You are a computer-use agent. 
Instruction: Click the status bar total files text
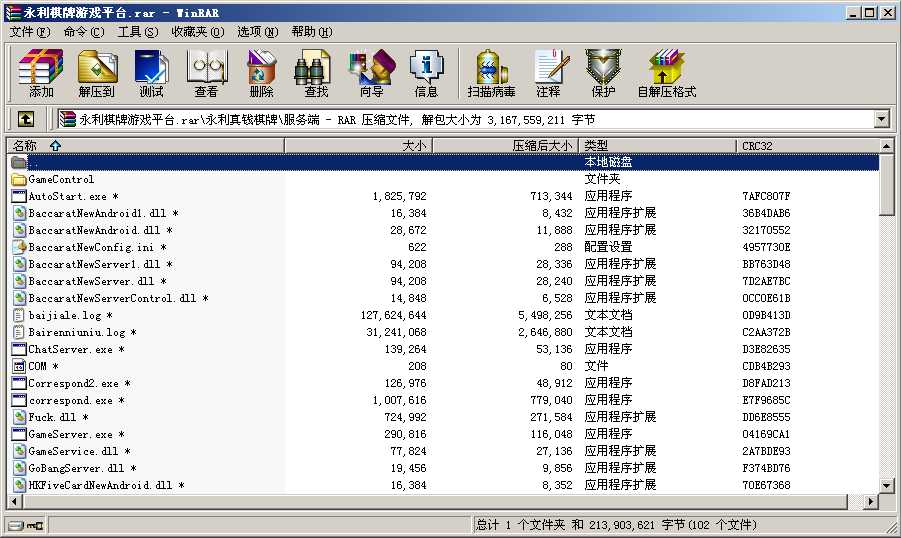point(616,525)
